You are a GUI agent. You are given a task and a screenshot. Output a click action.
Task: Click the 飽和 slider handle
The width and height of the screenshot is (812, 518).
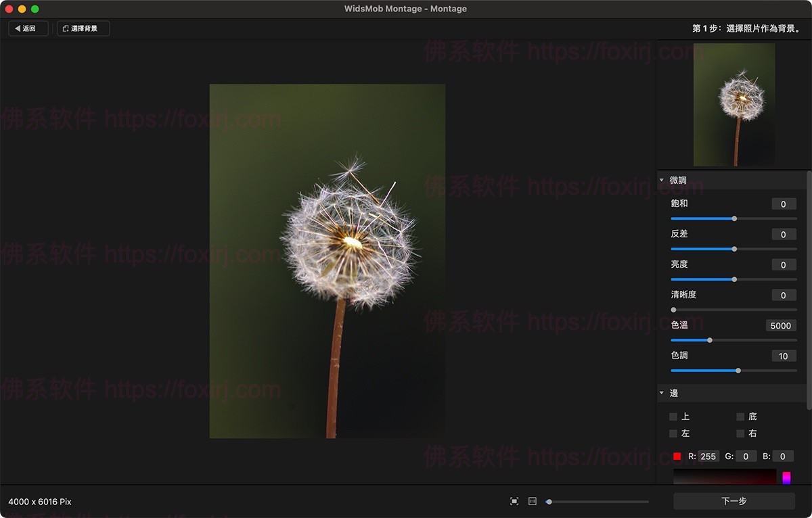click(734, 218)
